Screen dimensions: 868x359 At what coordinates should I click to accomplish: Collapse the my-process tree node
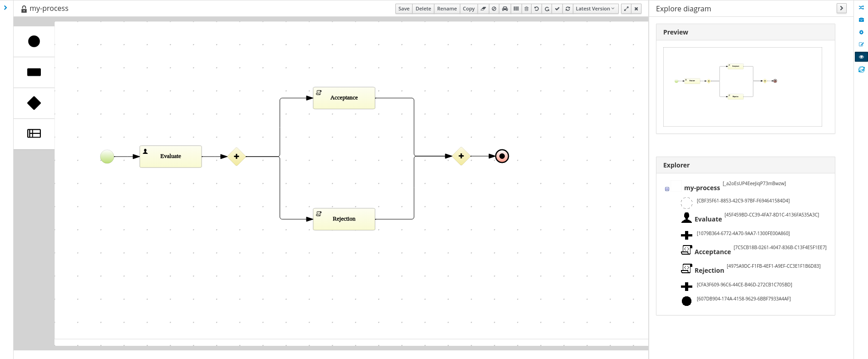[x=667, y=189]
